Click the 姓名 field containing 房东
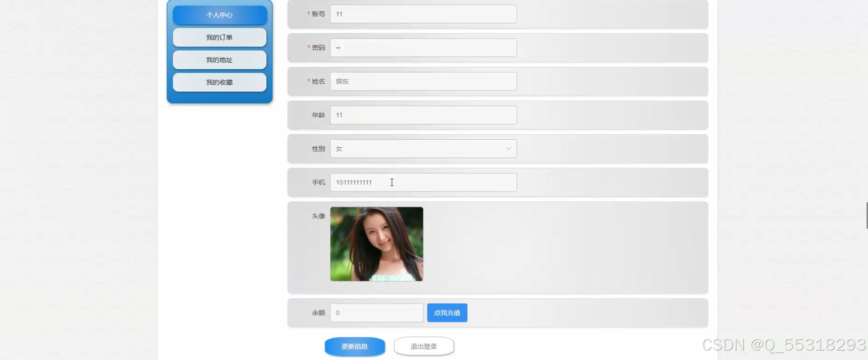Image resolution: width=868 pixels, height=360 pixels. click(423, 81)
